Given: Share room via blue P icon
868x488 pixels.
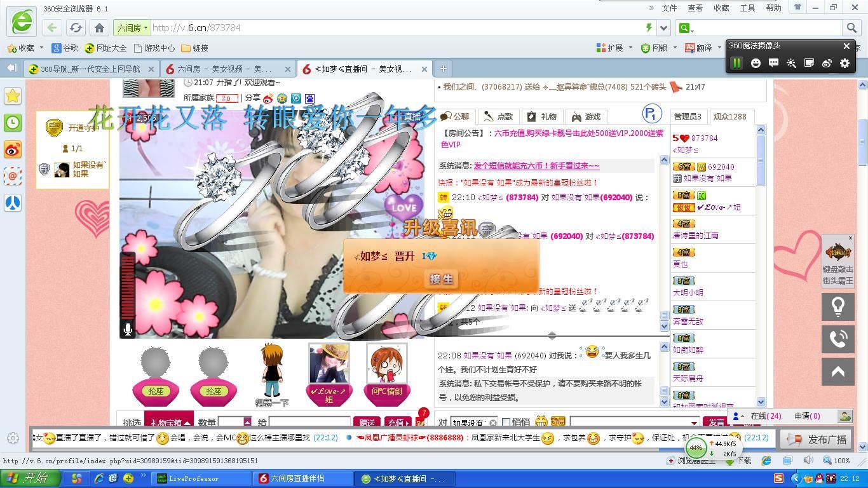Looking at the screenshot, I should coord(295,98).
